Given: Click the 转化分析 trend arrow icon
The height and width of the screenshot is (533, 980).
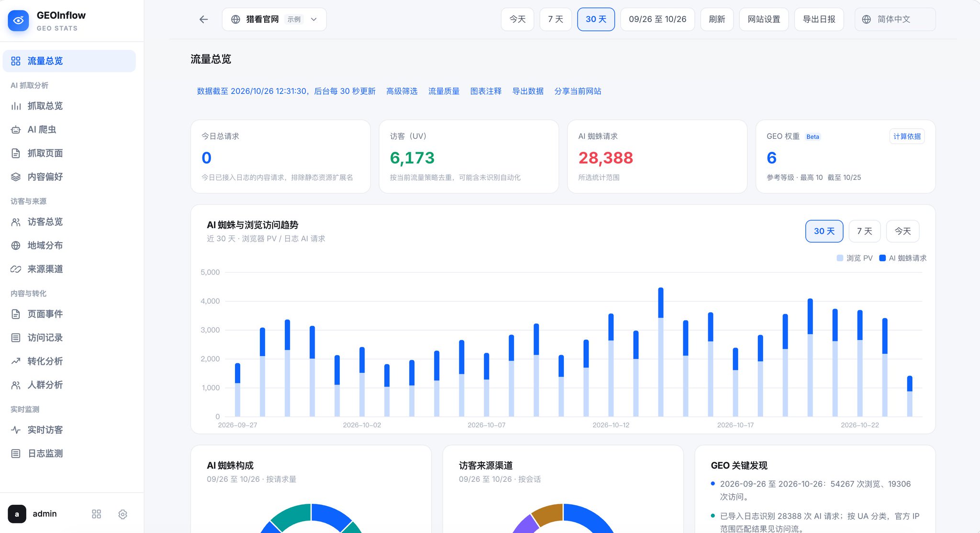Looking at the screenshot, I should coord(16,361).
